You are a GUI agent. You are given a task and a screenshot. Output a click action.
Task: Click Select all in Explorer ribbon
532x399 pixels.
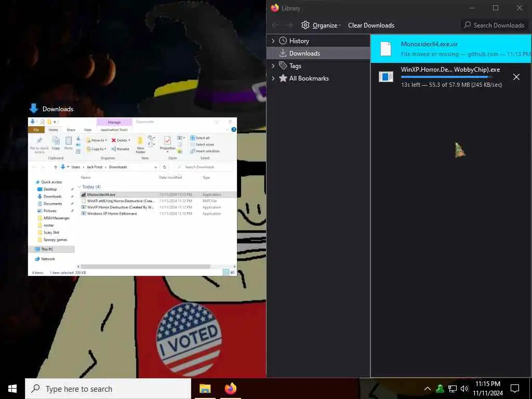[200, 138]
